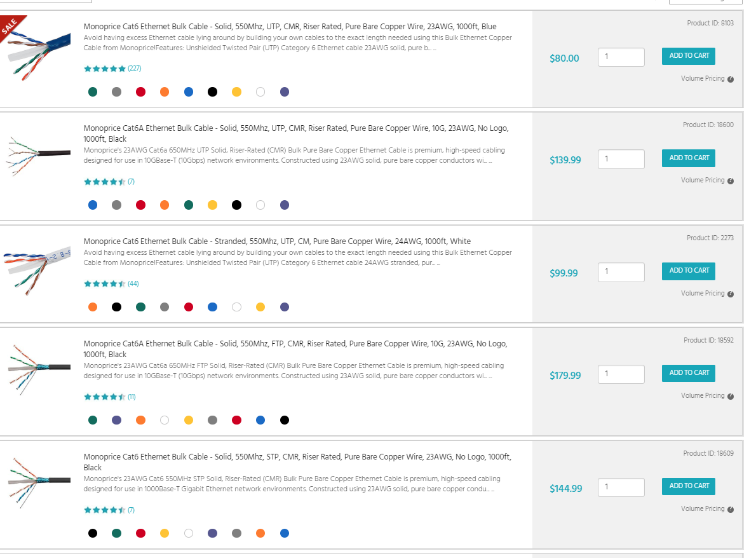Select yellow swatch for Product 2273 cable

point(260,307)
